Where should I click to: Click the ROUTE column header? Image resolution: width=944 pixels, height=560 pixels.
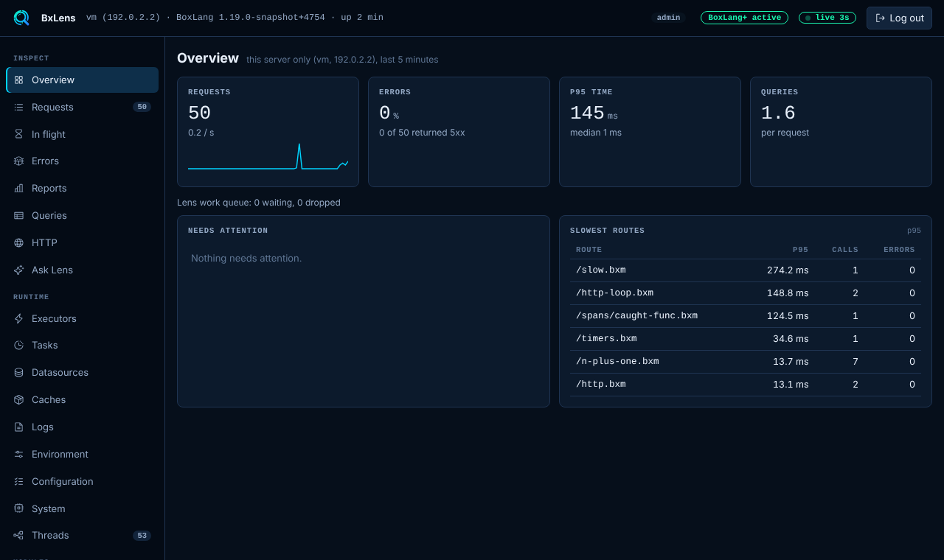(x=589, y=250)
